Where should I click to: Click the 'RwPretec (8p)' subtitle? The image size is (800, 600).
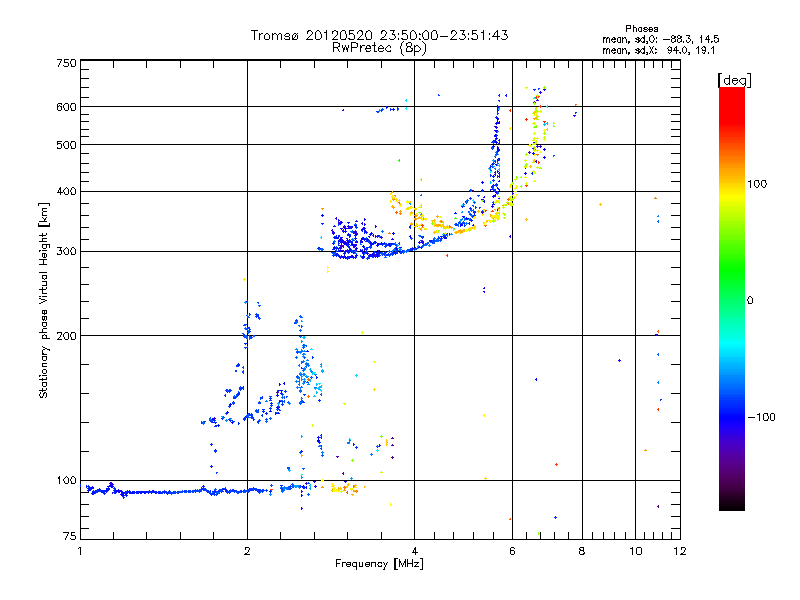pos(379,48)
